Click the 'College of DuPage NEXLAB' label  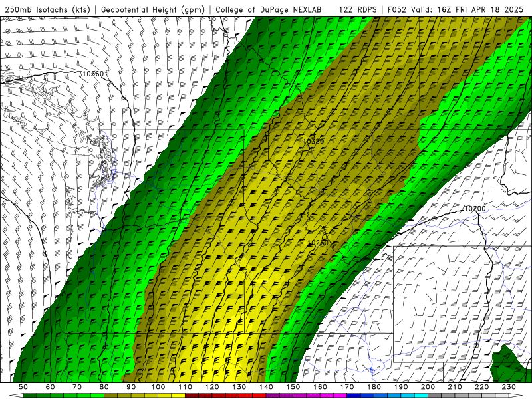[268, 9]
